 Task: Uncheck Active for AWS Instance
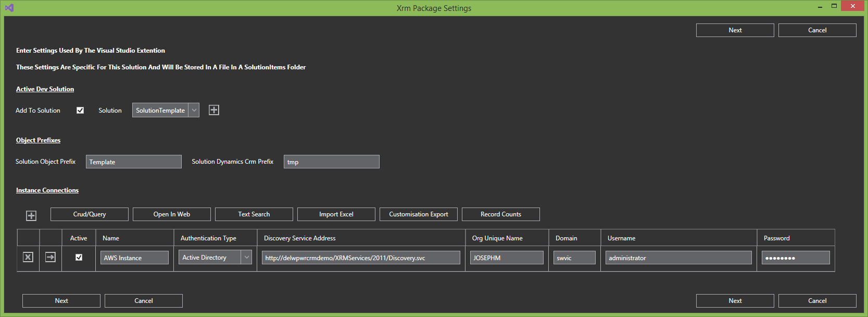click(x=79, y=257)
